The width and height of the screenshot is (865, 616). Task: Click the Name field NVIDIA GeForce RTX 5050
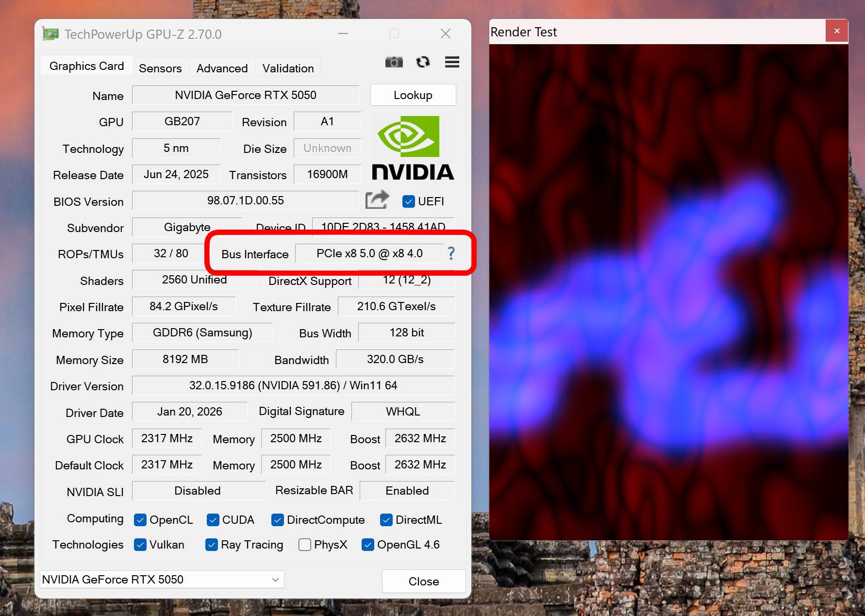(246, 95)
